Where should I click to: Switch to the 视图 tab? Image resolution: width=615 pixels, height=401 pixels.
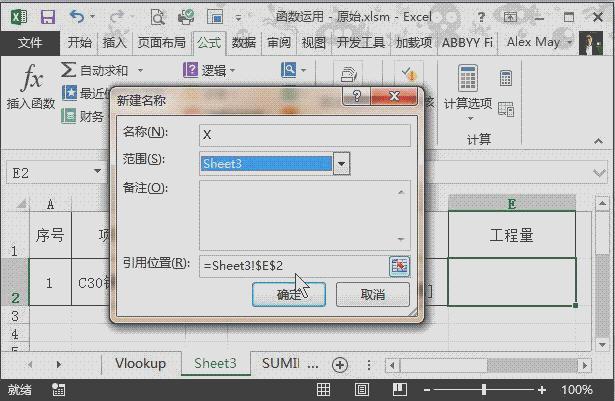click(x=313, y=42)
